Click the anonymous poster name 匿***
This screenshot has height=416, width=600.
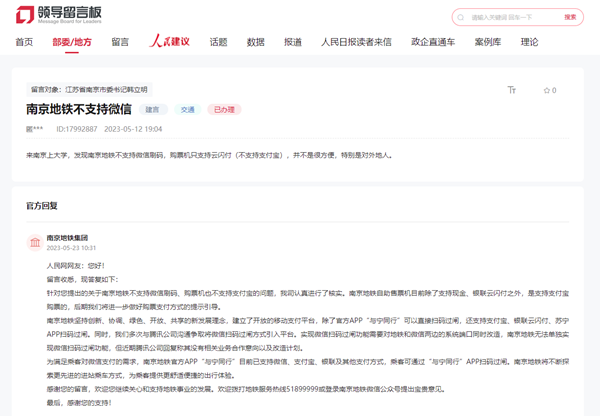click(34, 129)
